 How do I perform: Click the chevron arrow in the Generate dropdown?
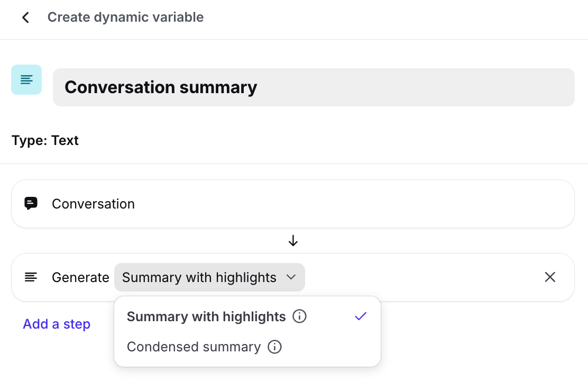[291, 277]
